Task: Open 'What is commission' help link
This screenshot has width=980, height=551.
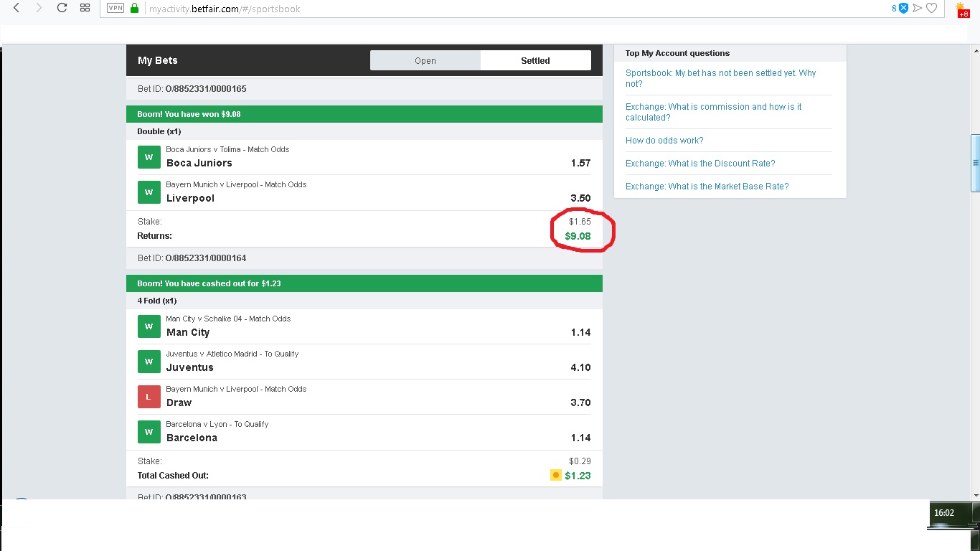Action: [713, 112]
